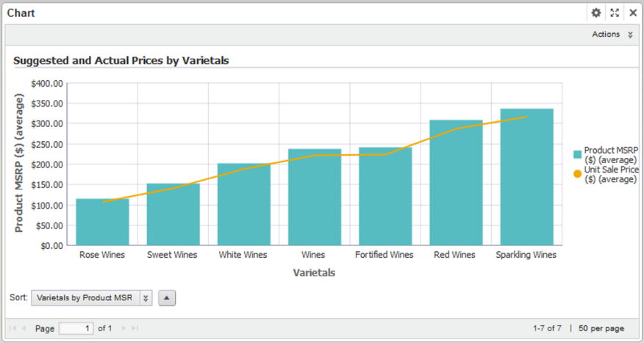The width and height of the screenshot is (644, 343).
Task: Click the 'White Wines' axis label
Action: pos(243,255)
